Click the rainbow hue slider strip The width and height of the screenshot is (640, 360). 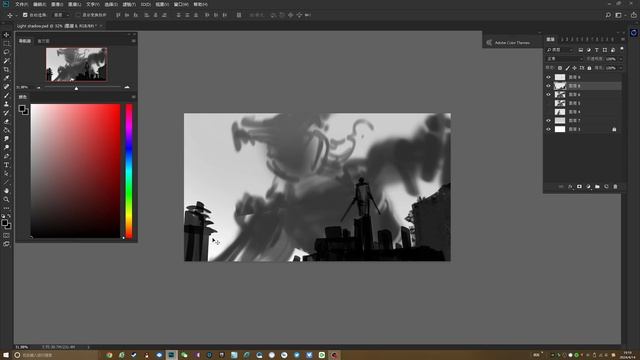129,171
